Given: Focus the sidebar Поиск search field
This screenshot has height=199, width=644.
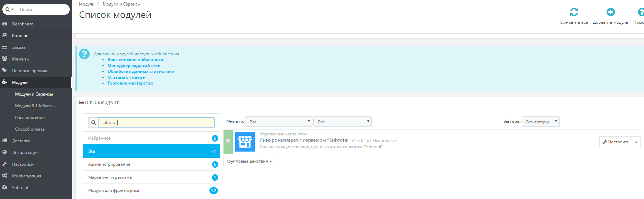Looking at the screenshot, I should tap(43, 9).
